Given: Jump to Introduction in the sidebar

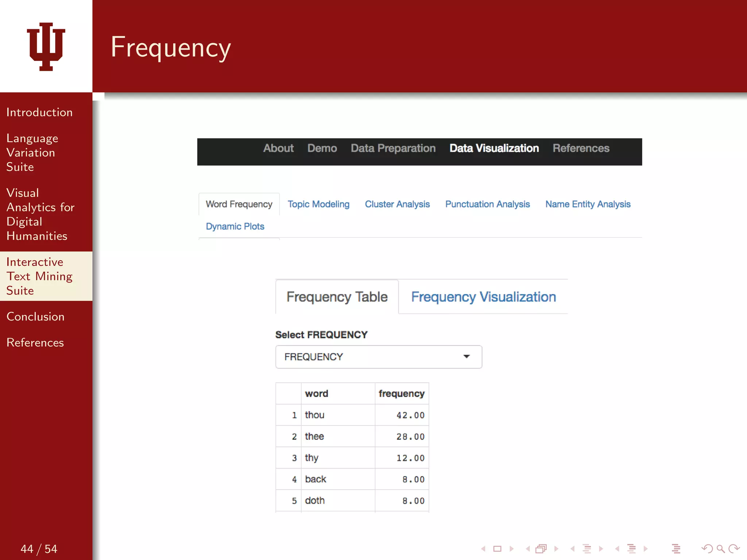Looking at the screenshot, I should coord(39,112).
